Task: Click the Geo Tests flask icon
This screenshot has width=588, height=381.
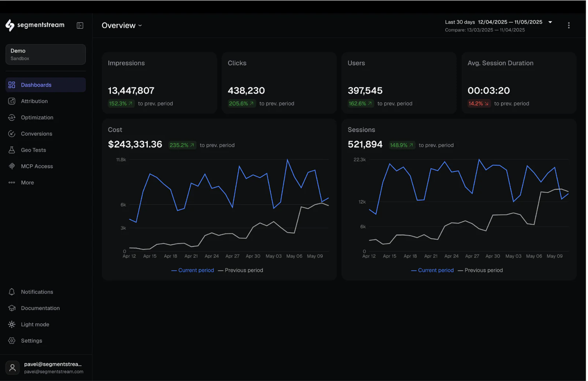Action: tap(12, 150)
